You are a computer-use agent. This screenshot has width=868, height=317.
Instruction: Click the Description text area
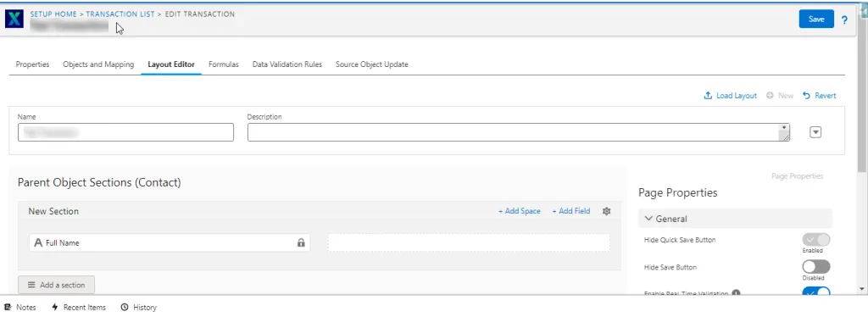[519, 132]
